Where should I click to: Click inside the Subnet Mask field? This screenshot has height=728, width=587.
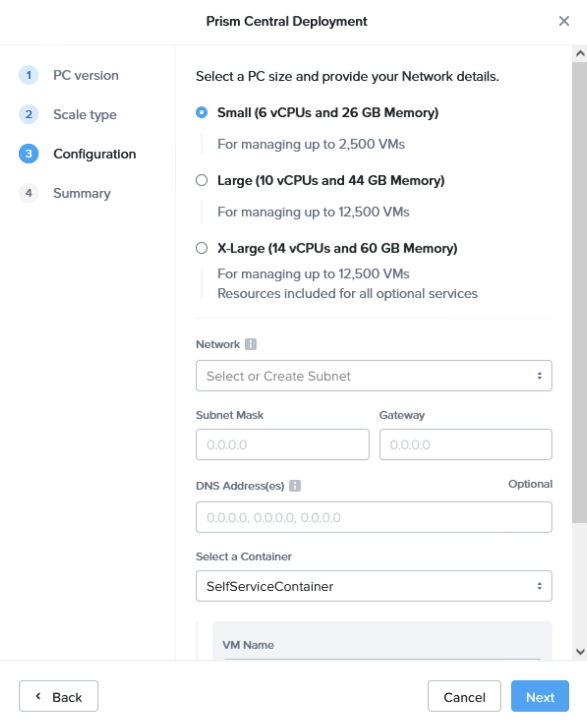pyautogui.click(x=283, y=444)
